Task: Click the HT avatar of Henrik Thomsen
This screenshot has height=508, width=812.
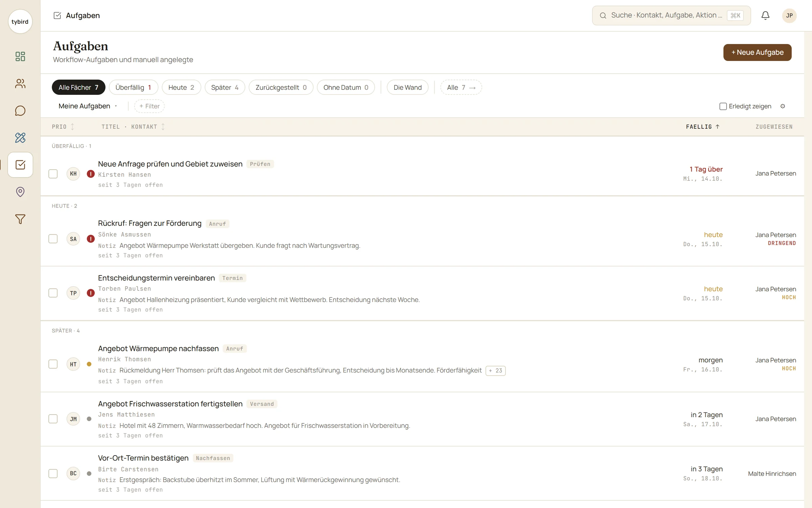Action: click(73, 364)
